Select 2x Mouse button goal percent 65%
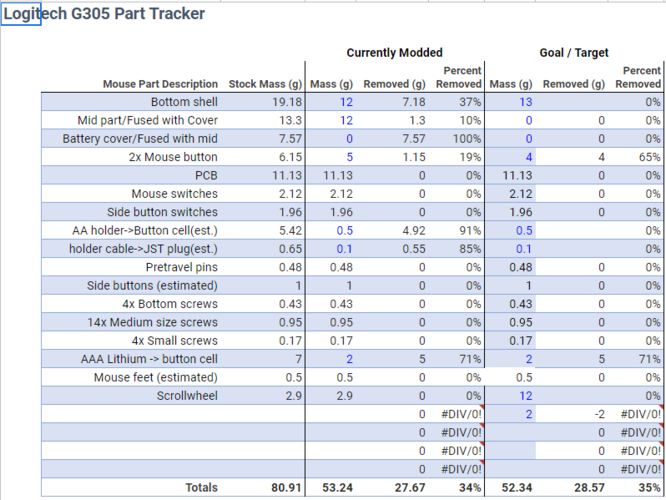Viewport: 666px width, 500px height. [649, 157]
